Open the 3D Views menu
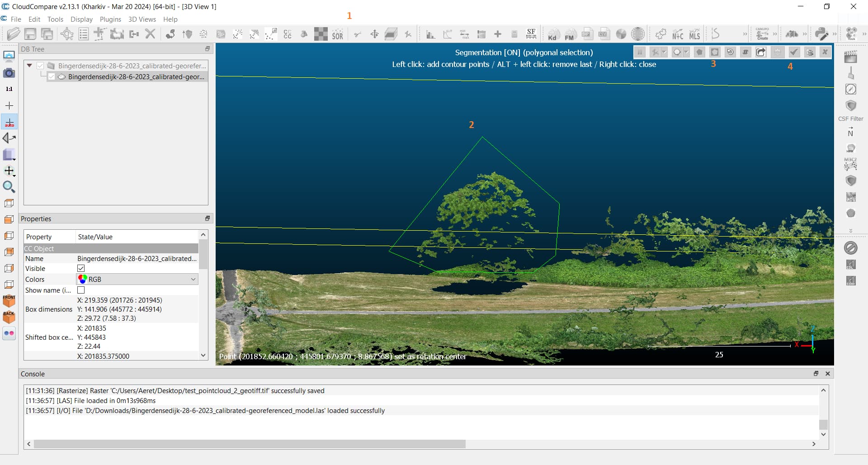 tap(142, 19)
